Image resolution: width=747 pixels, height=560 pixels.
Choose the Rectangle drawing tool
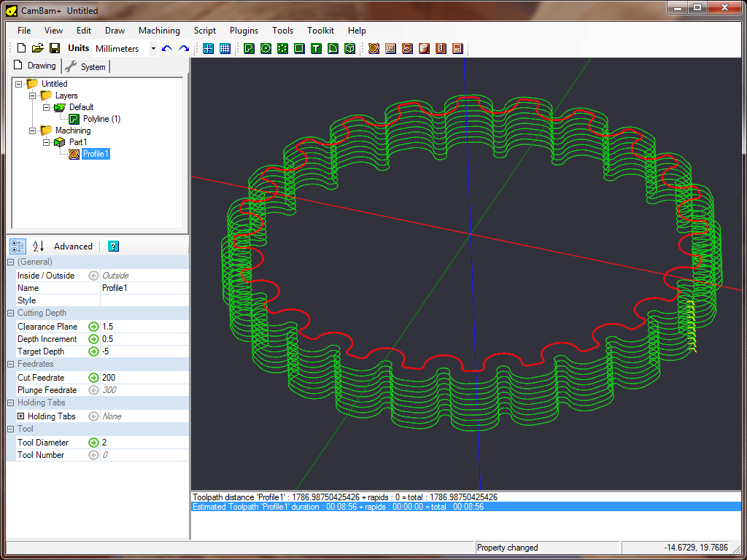click(299, 48)
